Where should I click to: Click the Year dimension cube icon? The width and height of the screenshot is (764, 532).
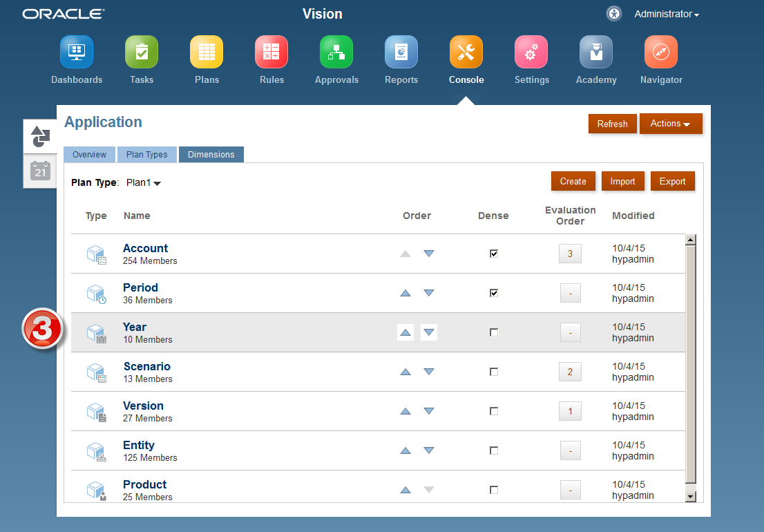(x=97, y=333)
